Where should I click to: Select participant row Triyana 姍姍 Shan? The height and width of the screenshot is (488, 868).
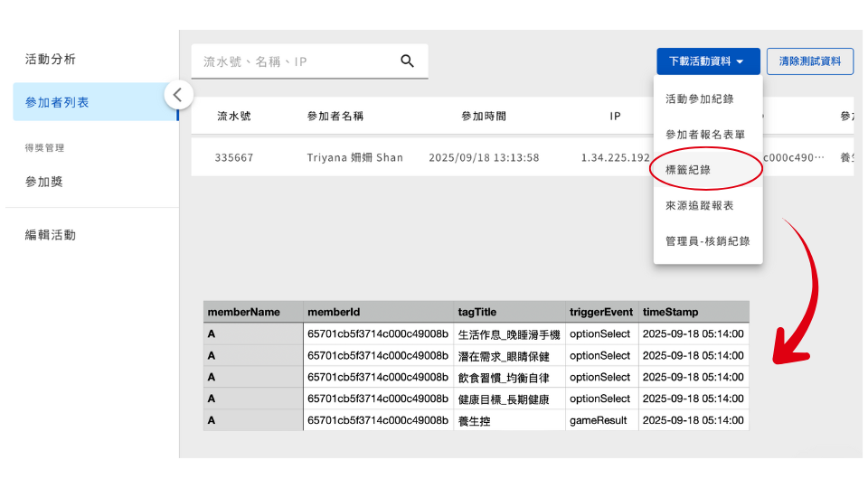(354, 157)
